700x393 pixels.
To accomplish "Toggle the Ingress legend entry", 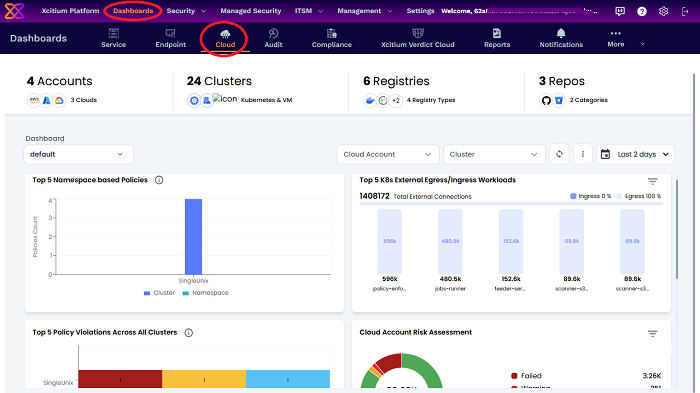I will 591,196.
